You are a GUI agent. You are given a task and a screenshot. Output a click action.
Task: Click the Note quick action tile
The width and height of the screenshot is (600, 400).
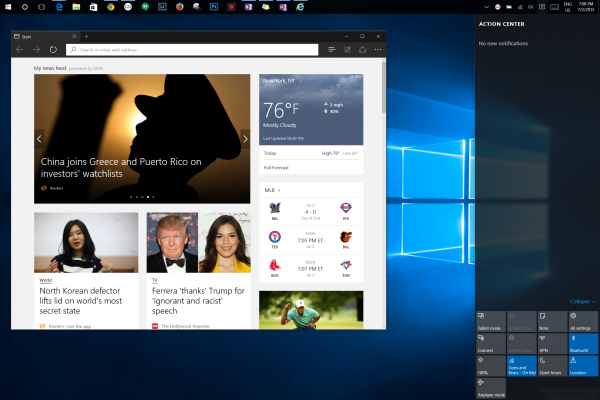click(x=552, y=320)
